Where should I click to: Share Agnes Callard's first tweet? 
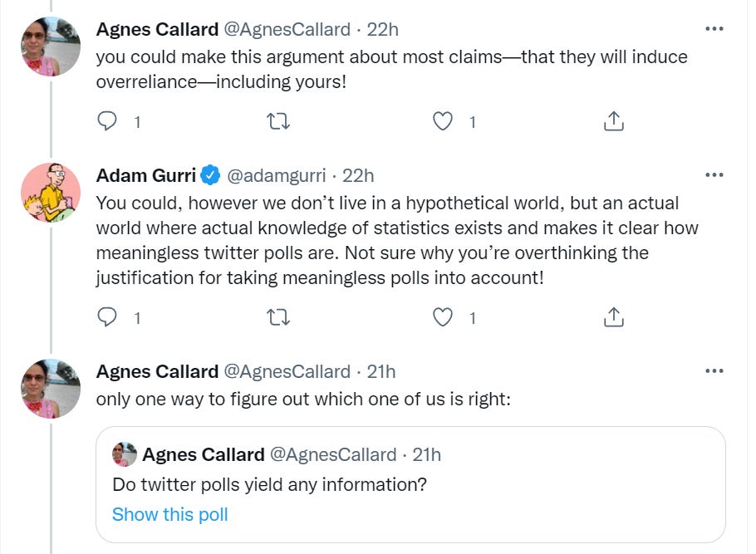point(612,122)
